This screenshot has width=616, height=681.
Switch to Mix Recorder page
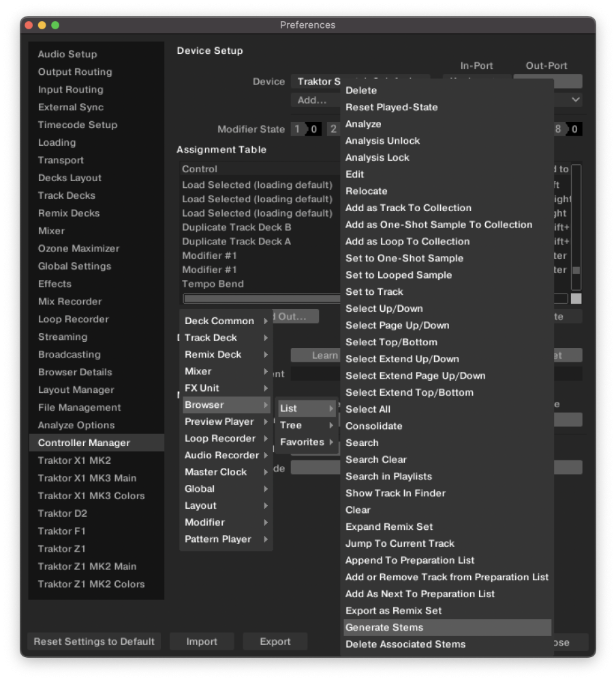(x=97, y=302)
